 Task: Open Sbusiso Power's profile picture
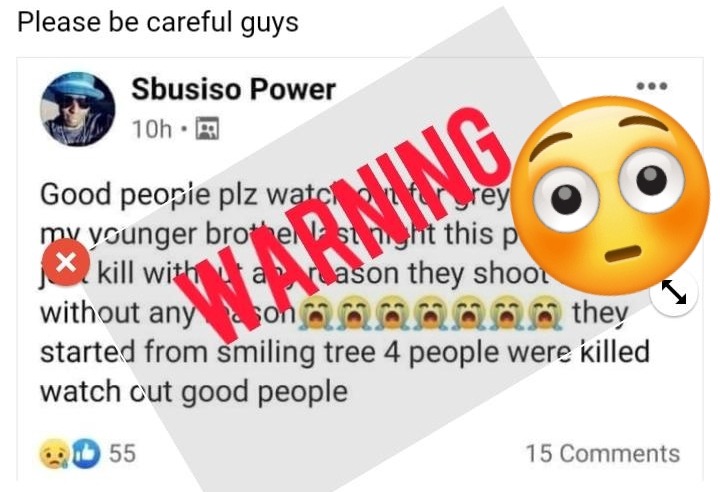[x=77, y=109]
